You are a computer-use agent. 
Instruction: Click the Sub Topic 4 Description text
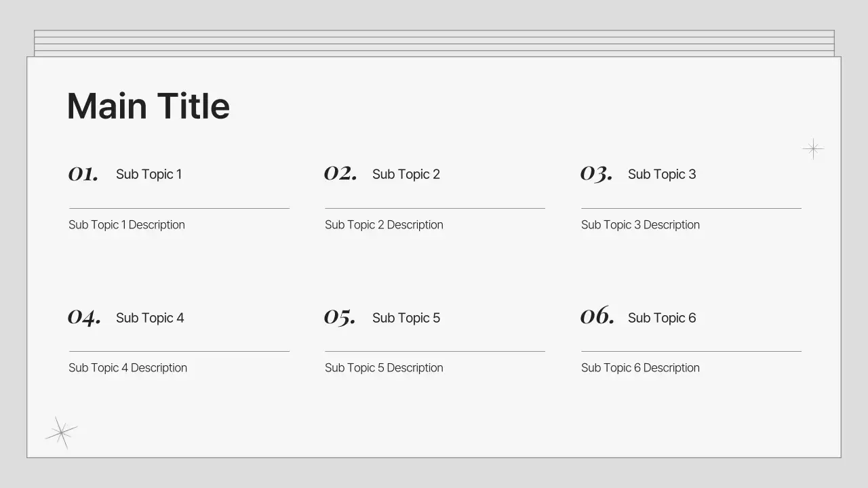127,368
